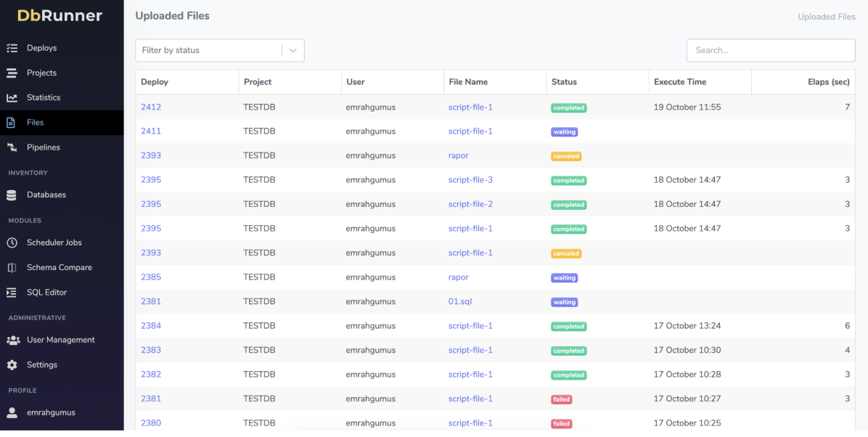Click the Settings gear icon

(x=12, y=364)
